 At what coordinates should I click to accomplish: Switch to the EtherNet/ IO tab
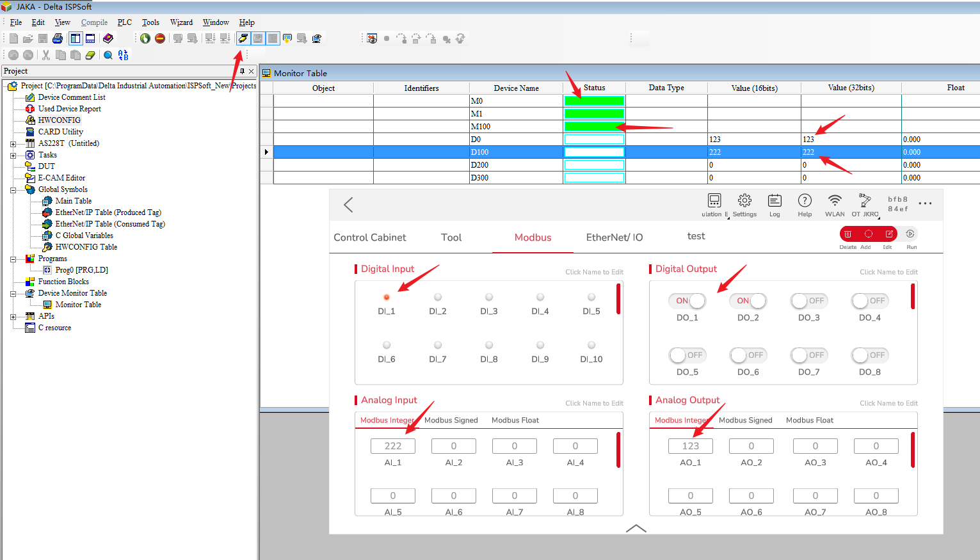tap(614, 237)
